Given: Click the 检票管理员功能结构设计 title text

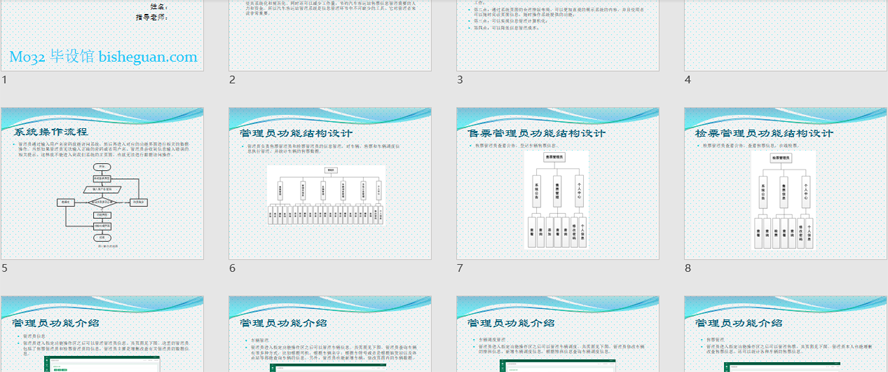Looking at the screenshot, I should click(764, 134).
